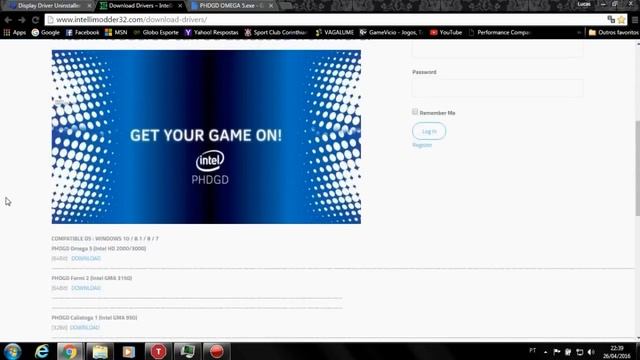The height and width of the screenshot is (360, 640).
Task: Reload the page with the refresh icon
Action: click(36, 20)
